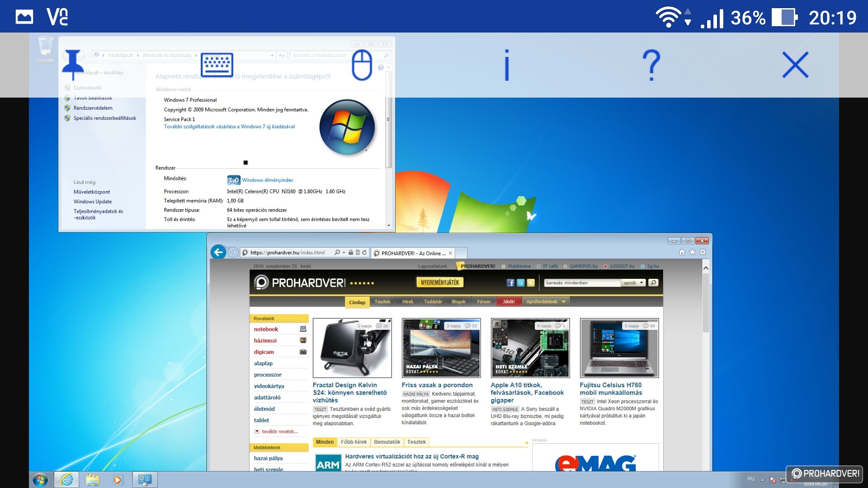The height and width of the screenshot is (488, 868).
Task: Select the Minden news tab
Action: point(325,442)
